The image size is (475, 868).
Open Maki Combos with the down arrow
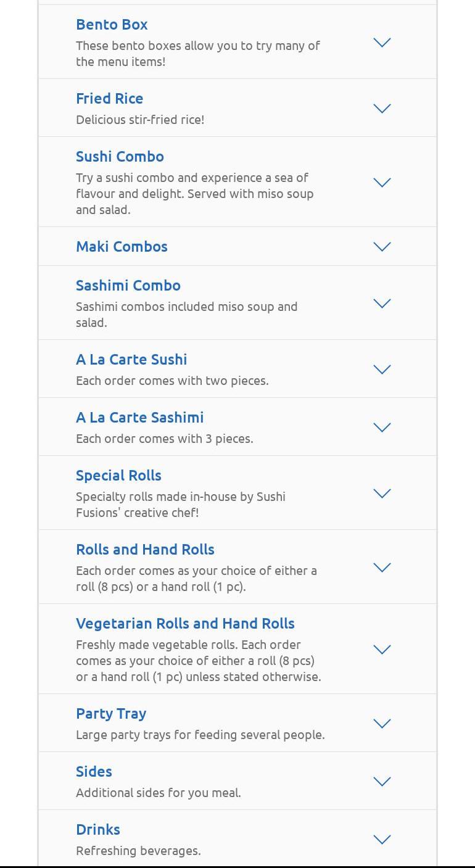click(x=382, y=247)
